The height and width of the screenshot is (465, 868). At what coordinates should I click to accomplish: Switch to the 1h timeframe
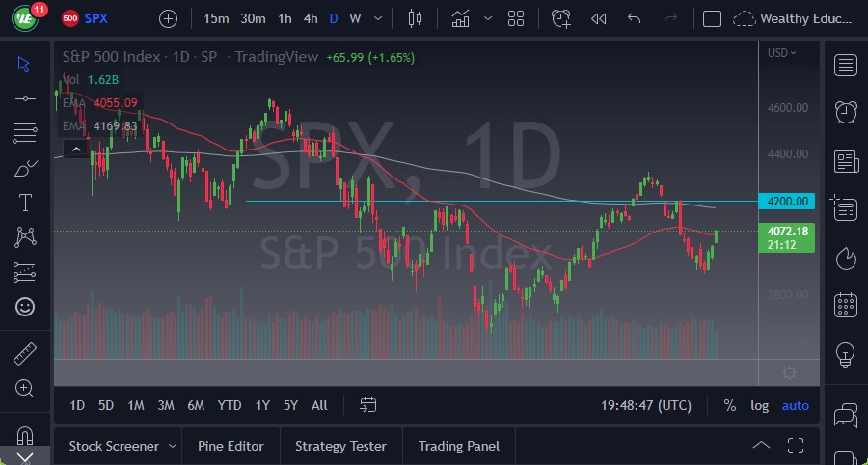tap(285, 19)
